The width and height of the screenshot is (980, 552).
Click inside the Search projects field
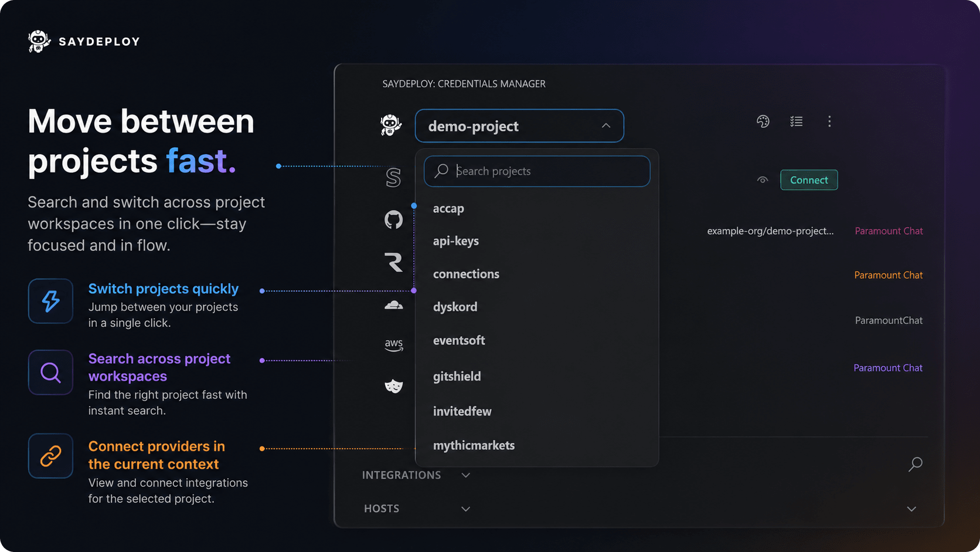point(537,171)
